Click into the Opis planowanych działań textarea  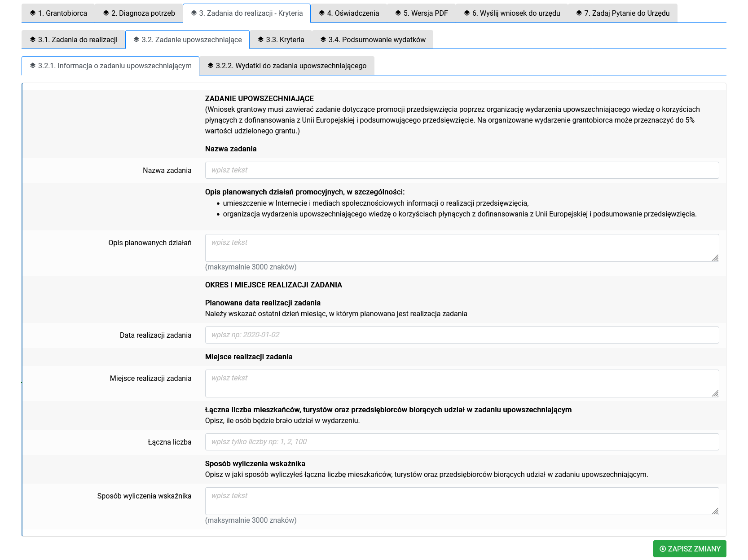462,247
